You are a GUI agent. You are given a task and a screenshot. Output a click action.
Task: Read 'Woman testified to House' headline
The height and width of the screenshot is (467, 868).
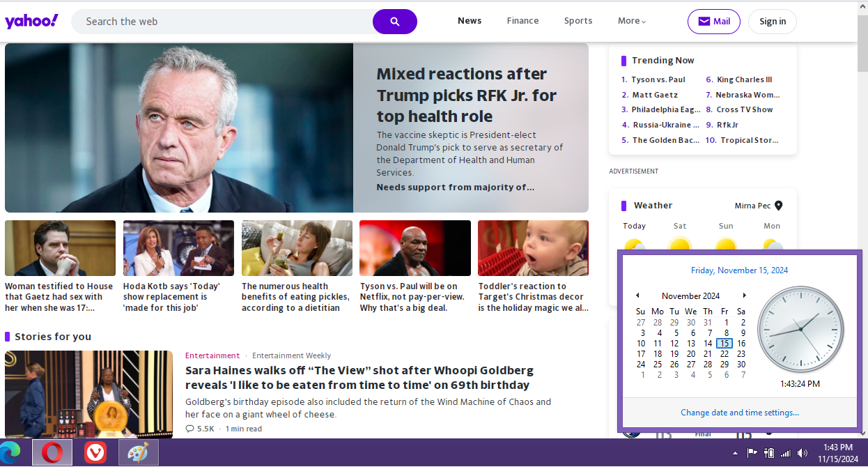59,297
